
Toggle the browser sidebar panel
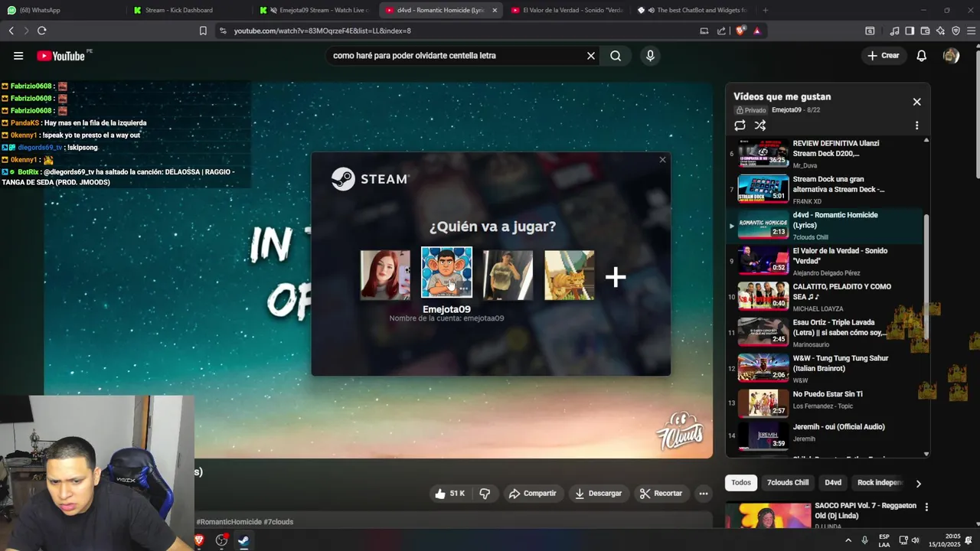(x=910, y=31)
